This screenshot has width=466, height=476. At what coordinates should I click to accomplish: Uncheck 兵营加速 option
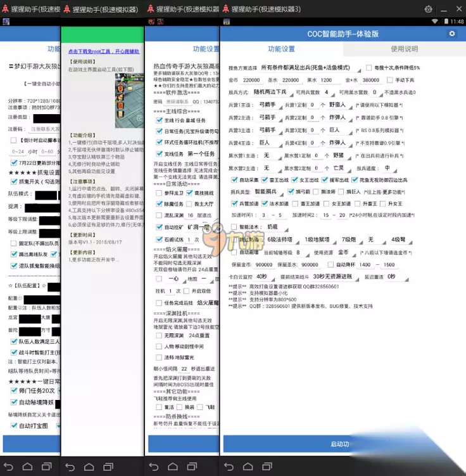coord(234,203)
